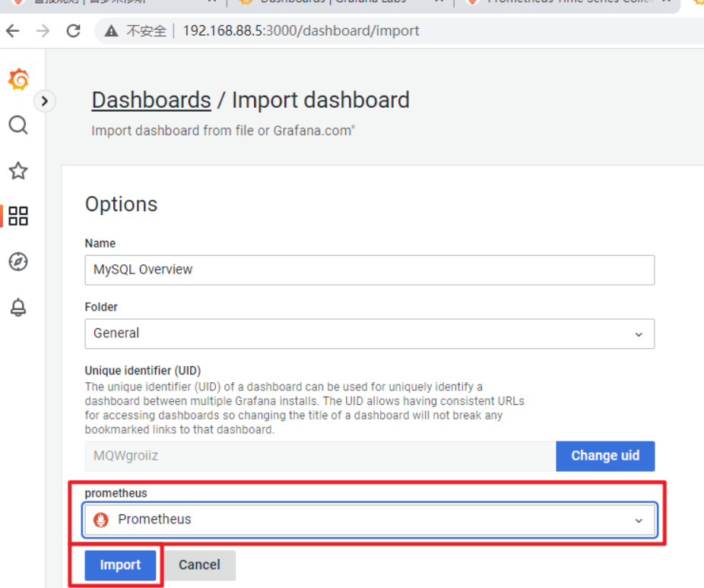Go back with browser back arrow

click(x=13, y=31)
